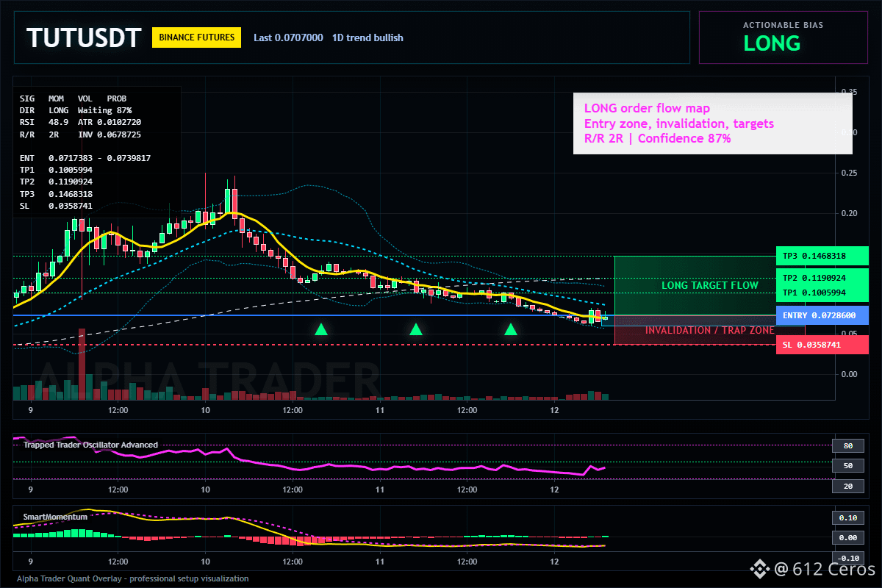882x588 pixels.
Task: Click date label 11 under main price chart
Action: click(x=380, y=409)
